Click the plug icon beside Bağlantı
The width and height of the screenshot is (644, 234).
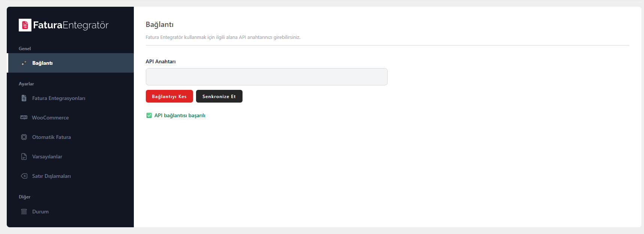24,63
